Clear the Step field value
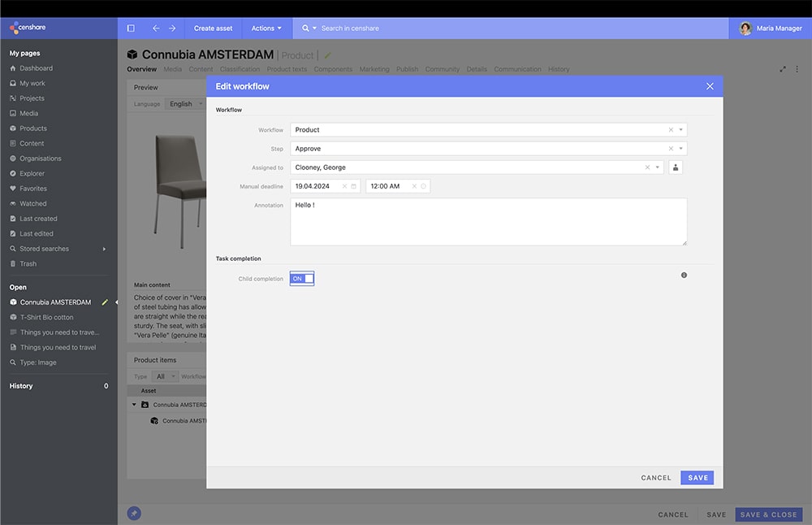This screenshot has height=525, width=812. 671,148
